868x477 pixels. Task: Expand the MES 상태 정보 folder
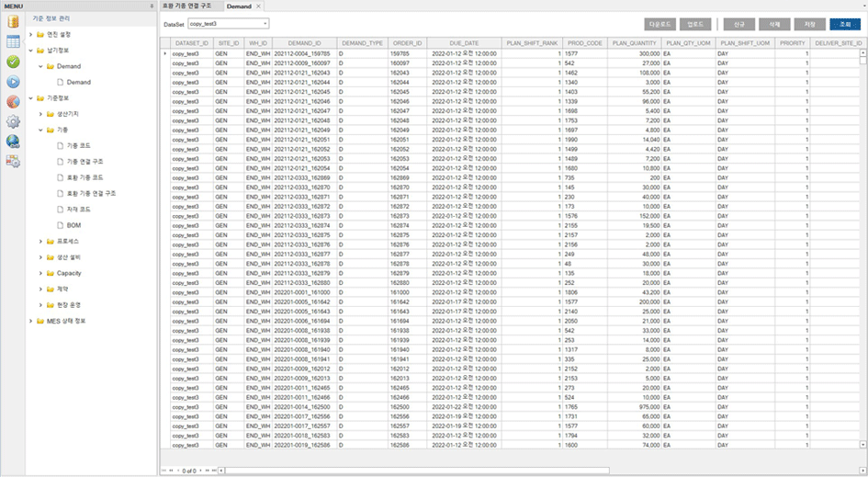tap(30, 321)
